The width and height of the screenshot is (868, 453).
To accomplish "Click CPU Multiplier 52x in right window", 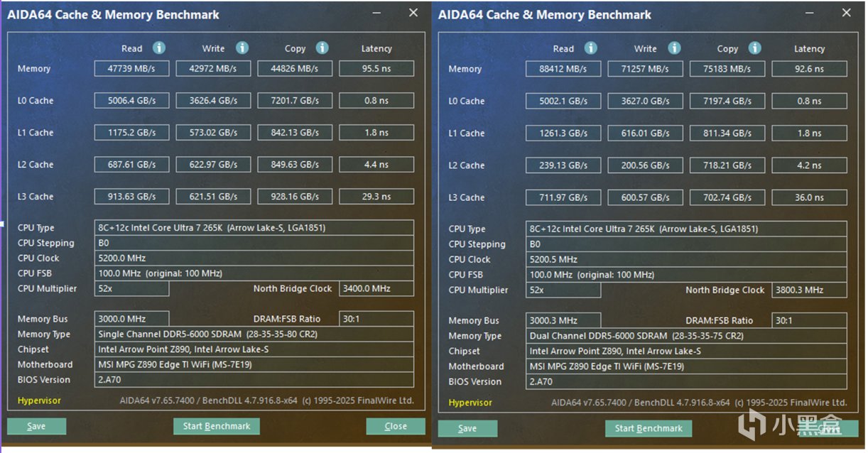I will (563, 290).
